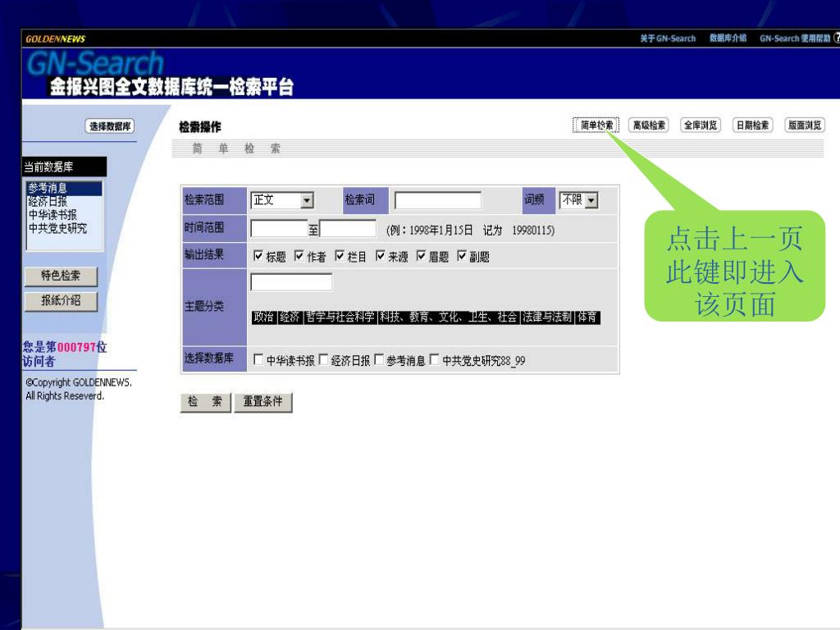840x630 pixels.
Task: Open the 报纸介绍 sidebar button
Action: 61,301
